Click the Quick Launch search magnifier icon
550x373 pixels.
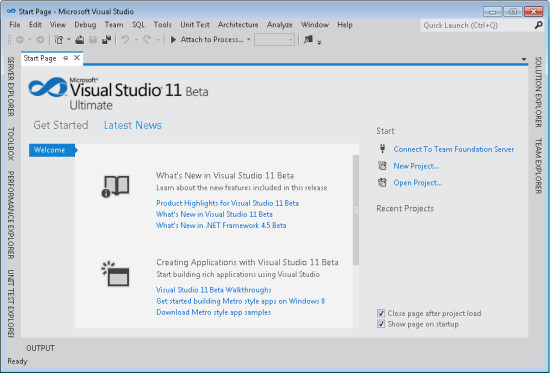pyautogui.click(x=538, y=25)
